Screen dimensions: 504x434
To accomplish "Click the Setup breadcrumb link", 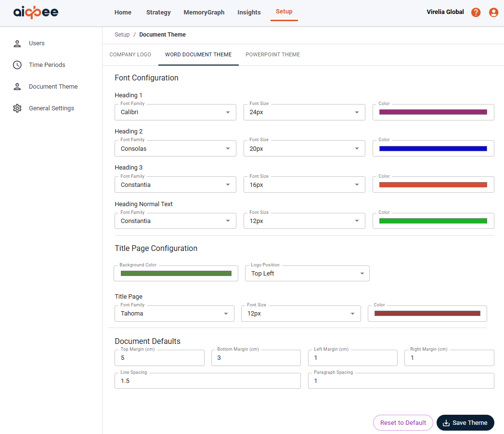I will [122, 35].
